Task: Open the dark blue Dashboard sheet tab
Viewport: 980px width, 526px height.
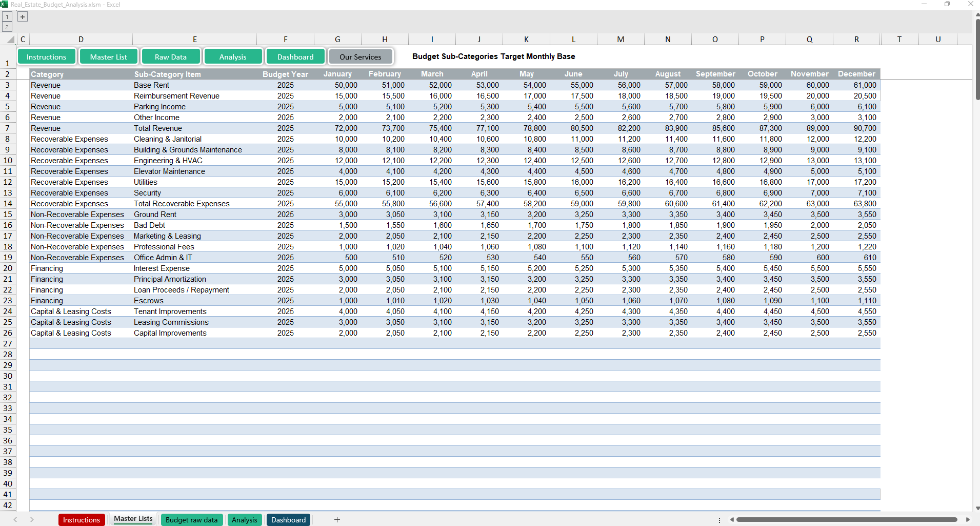Action: pyautogui.click(x=288, y=520)
